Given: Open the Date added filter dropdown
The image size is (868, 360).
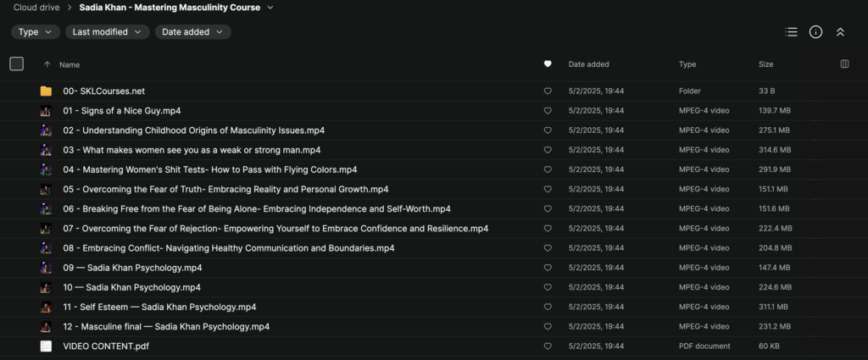Looking at the screenshot, I should [192, 32].
